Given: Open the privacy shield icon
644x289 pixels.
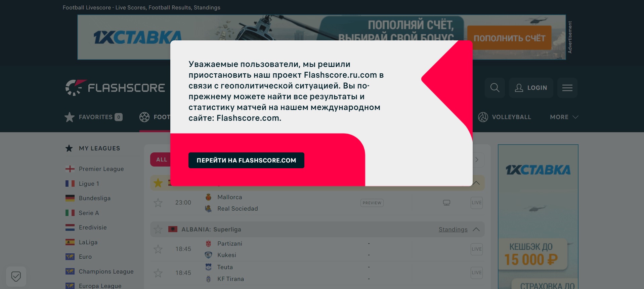Looking at the screenshot, I should click(16, 277).
